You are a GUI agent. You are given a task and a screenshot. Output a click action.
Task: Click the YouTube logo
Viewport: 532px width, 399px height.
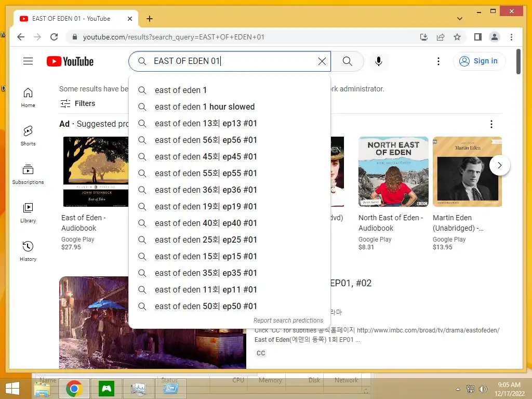tap(70, 61)
